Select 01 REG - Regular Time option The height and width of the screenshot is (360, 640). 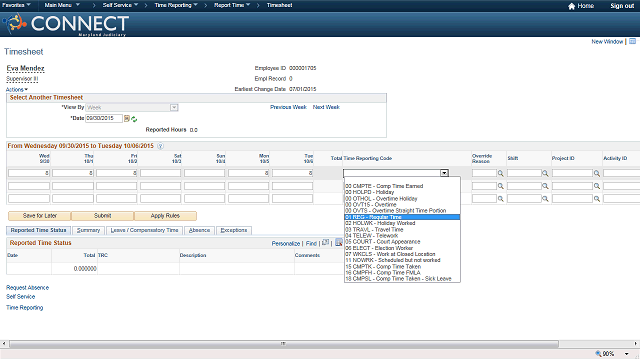point(402,217)
